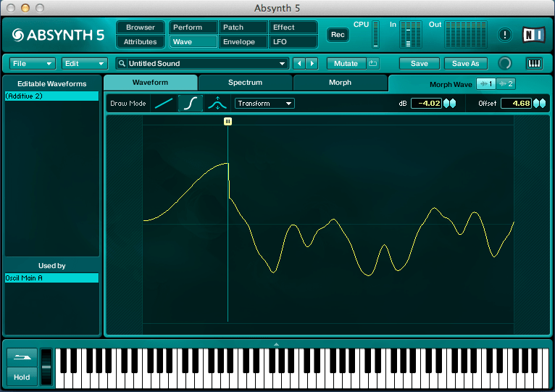Go to the previous sound arrow
The image size is (555, 392).
299,64
